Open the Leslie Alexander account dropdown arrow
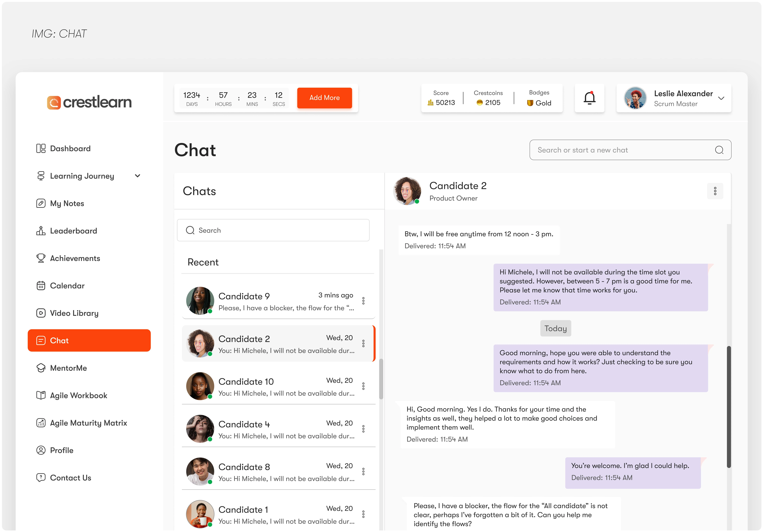This screenshot has width=763, height=532. coord(721,98)
